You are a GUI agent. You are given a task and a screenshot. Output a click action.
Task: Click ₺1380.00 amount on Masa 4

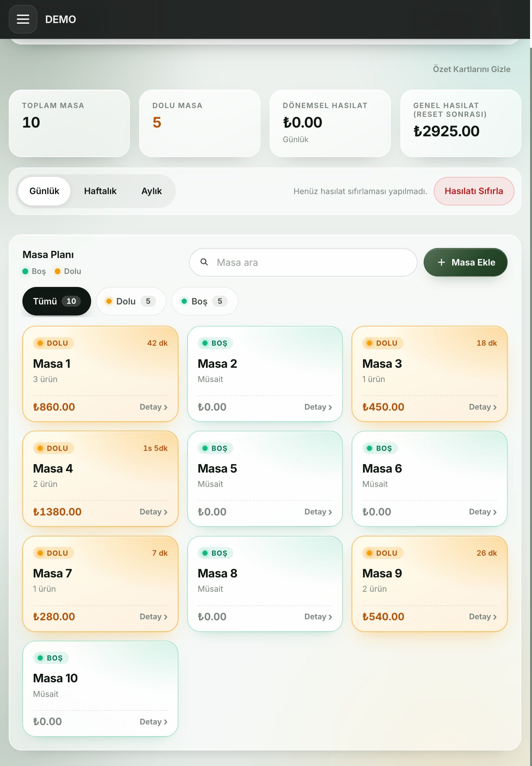point(57,512)
